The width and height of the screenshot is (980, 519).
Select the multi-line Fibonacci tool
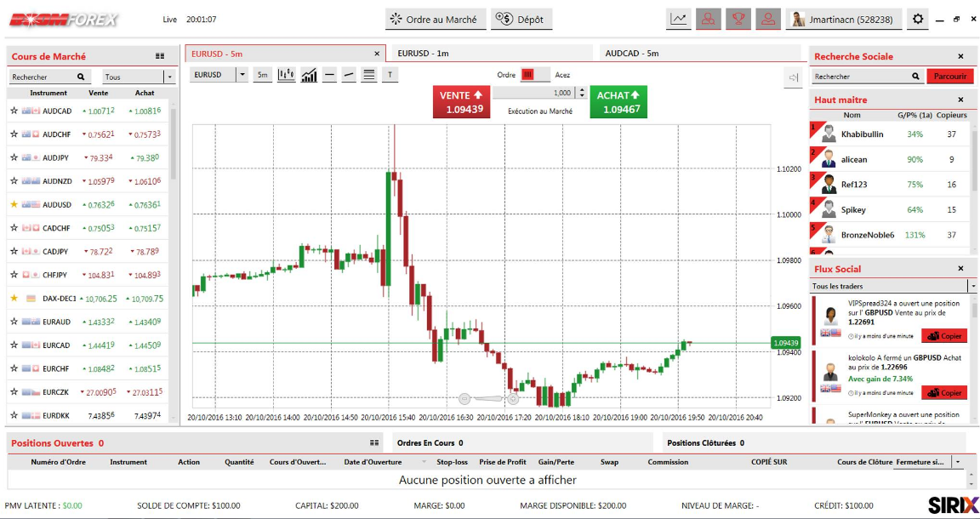369,75
